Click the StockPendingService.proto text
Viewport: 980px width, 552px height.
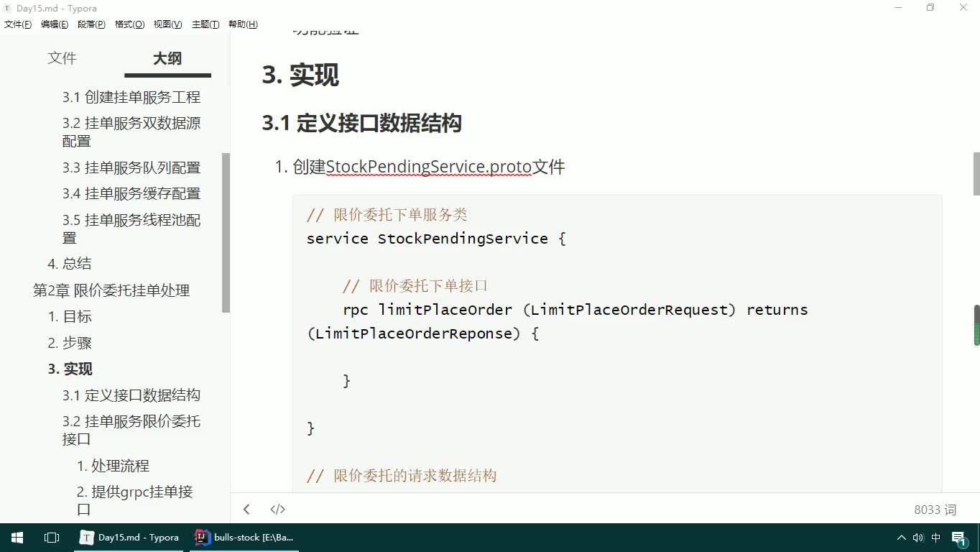coord(428,167)
